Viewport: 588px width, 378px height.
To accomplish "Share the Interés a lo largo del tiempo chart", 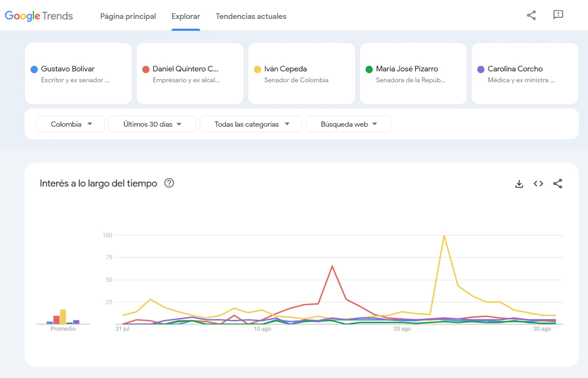I will click(x=558, y=184).
